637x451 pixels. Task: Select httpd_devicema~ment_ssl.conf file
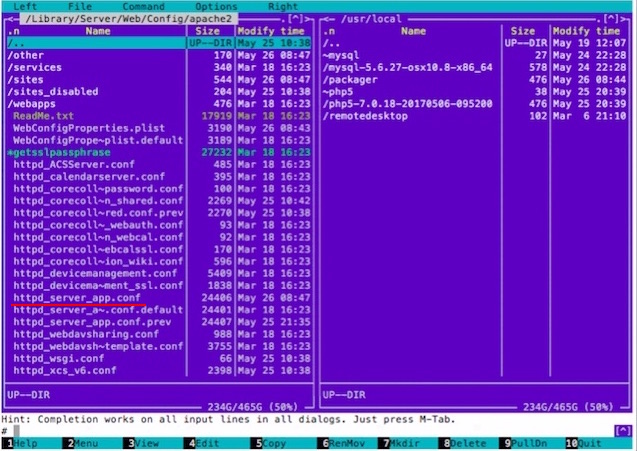159,286
